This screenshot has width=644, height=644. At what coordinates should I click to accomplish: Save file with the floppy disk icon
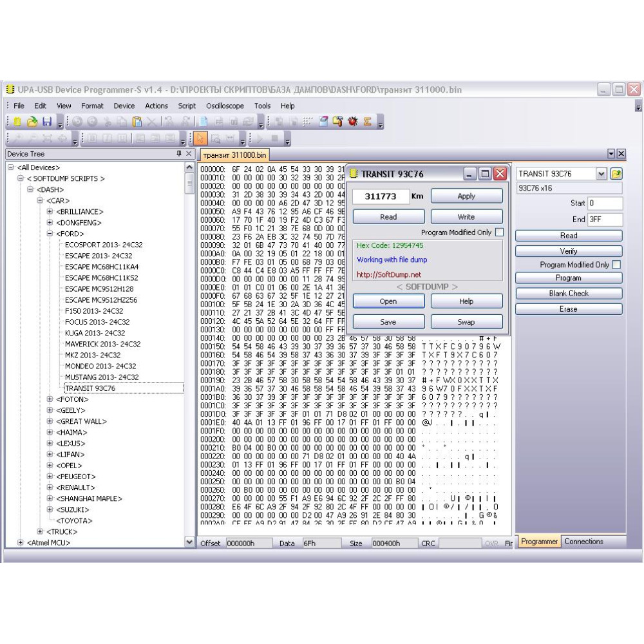[x=47, y=122]
